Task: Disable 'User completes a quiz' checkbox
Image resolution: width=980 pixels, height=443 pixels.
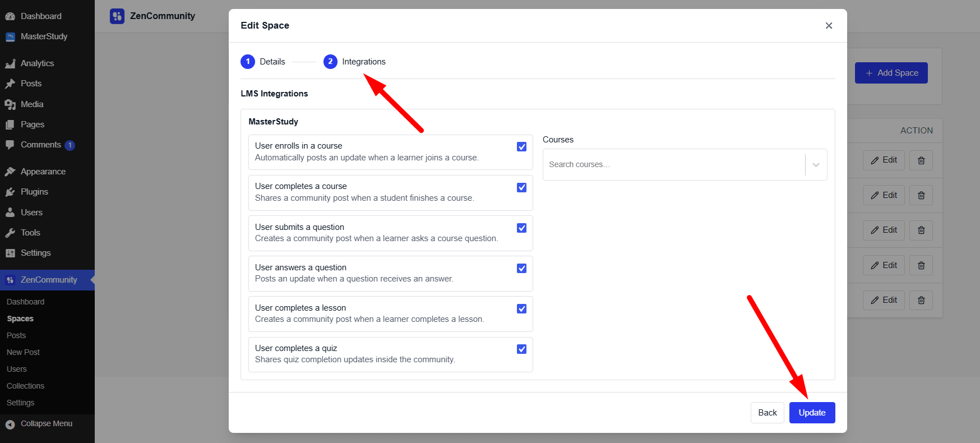Action: 521,349
